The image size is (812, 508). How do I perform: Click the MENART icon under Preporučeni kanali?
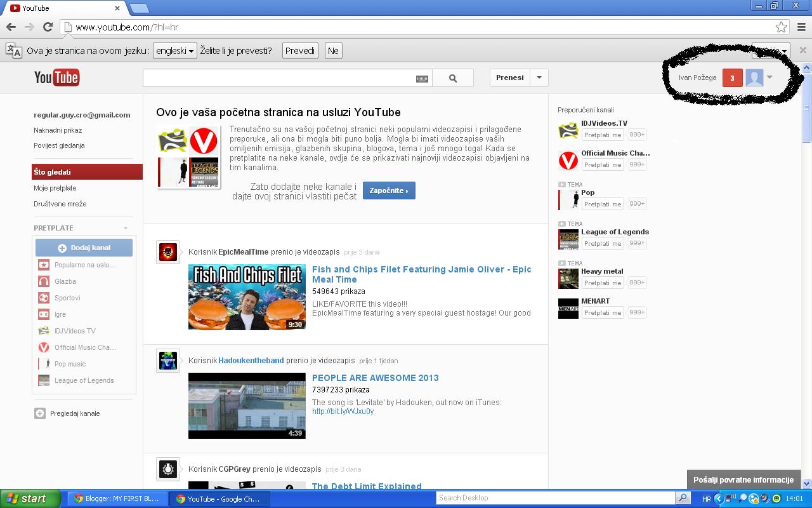[568, 309]
